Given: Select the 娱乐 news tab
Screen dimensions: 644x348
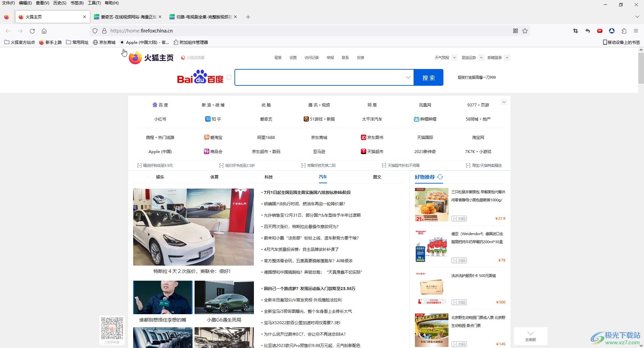Looking at the screenshot, I should pyautogui.click(x=160, y=177).
